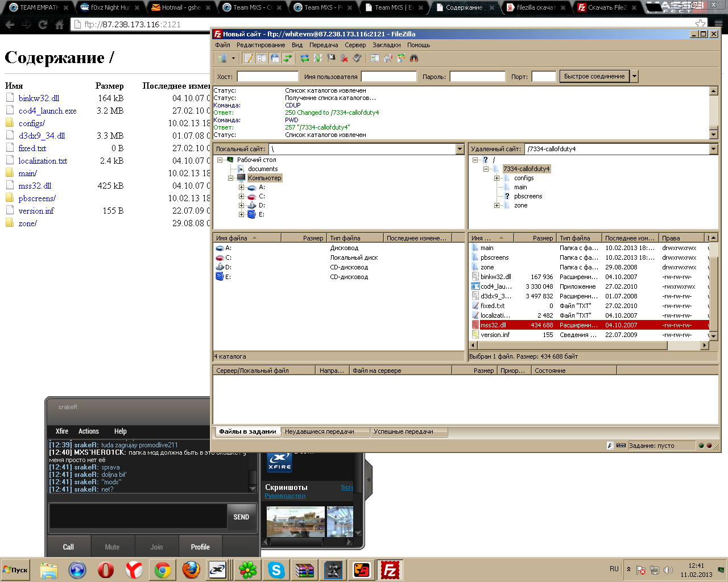728x582 pixels.
Task: Click the browser home icon
Action: (x=59, y=24)
